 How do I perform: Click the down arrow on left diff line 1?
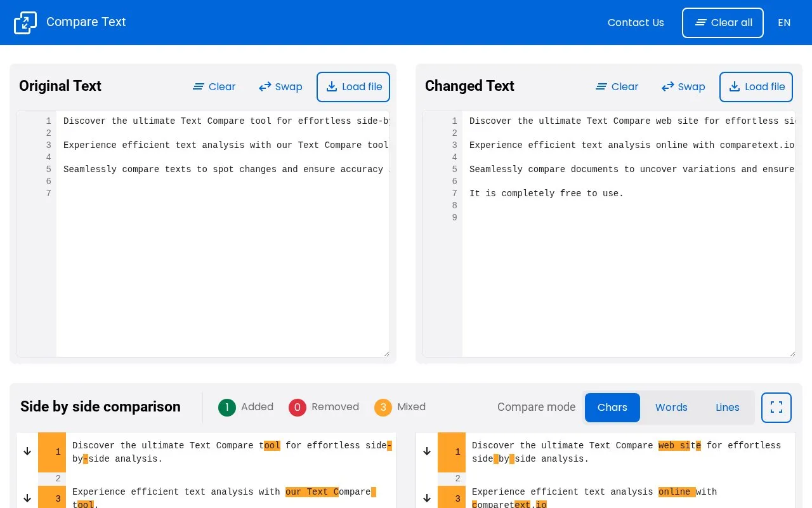(27, 451)
